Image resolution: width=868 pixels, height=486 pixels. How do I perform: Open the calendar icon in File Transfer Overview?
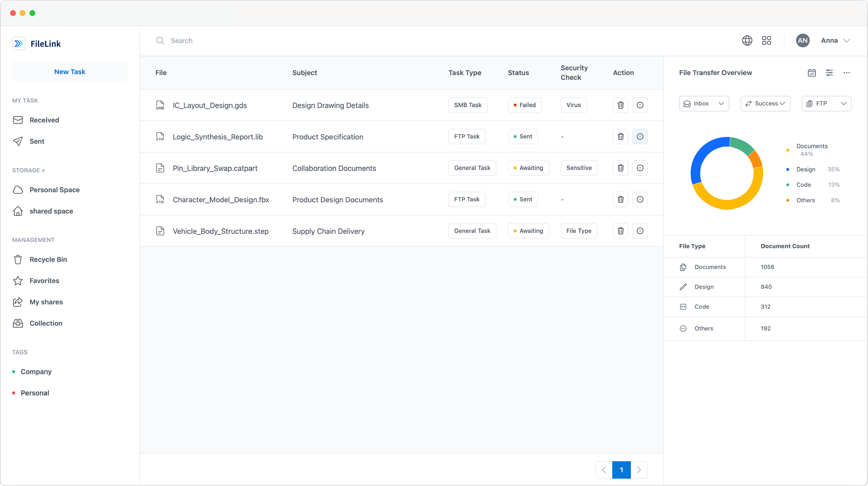click(811, 73)
